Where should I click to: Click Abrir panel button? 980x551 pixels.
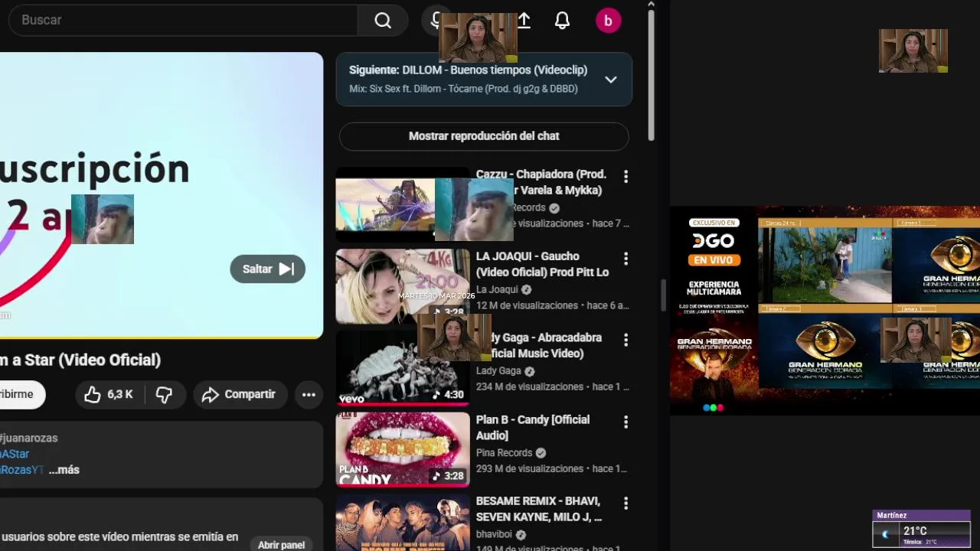tap(281, 545)
